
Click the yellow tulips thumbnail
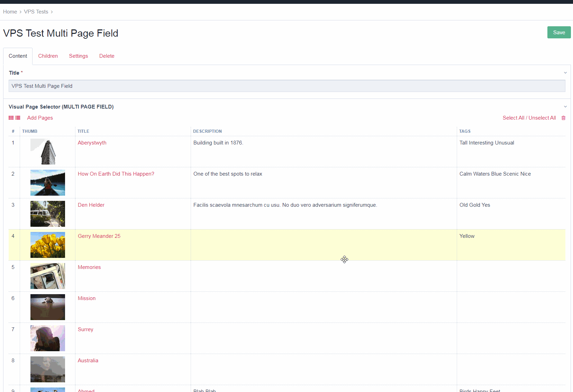pyautogui.click(x=47, y=245)
